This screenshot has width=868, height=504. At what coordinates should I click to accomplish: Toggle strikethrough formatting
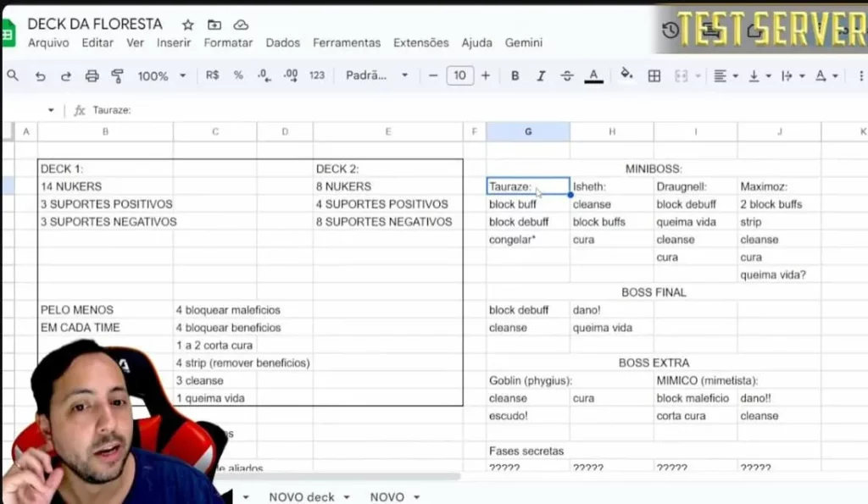point(567,75)
